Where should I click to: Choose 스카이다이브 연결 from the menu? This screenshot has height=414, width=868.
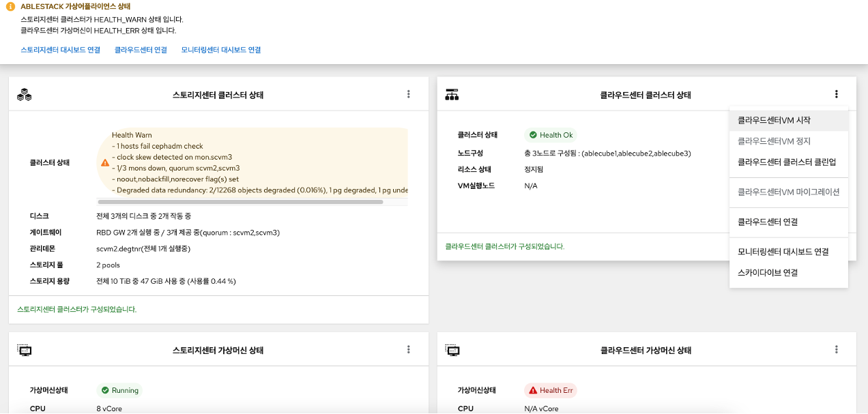[x=768, y=273]
